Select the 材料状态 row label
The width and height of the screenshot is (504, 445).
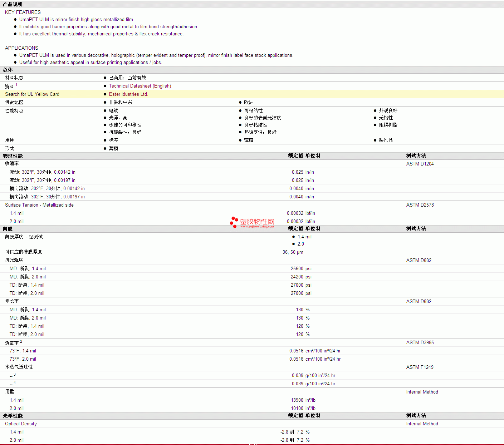[x=14, y=78]
